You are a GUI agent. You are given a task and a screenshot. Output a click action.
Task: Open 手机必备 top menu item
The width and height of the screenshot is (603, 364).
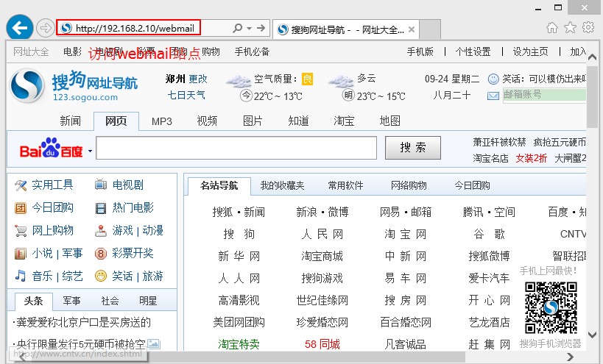[x=253, y=51]
